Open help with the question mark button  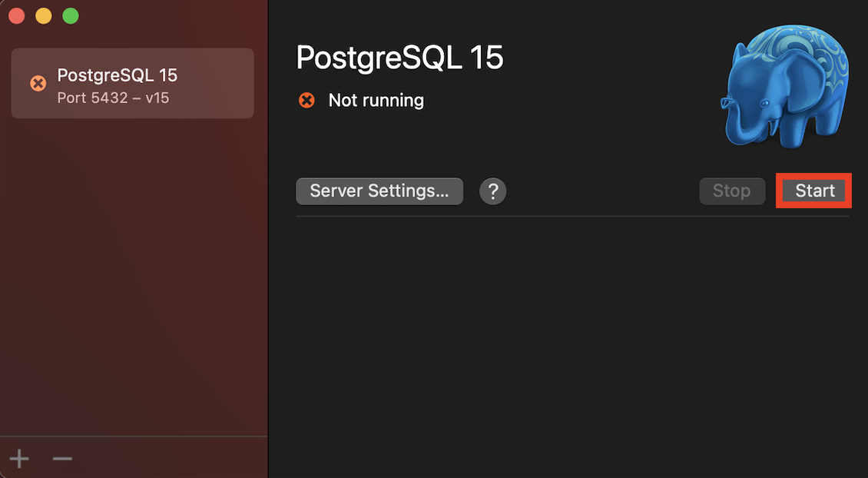click(x=492, y=191)
